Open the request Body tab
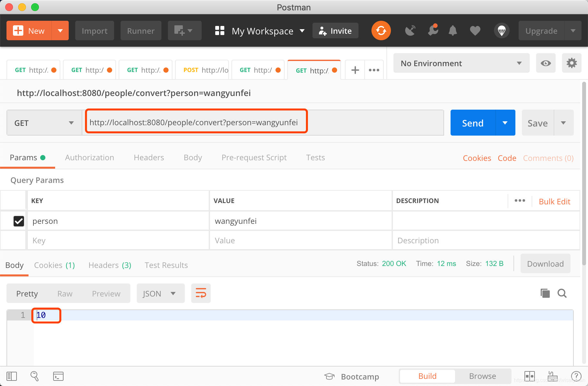The height and width of the screenshot is (386, 588). pyautogui.click(x=193, y=158)
